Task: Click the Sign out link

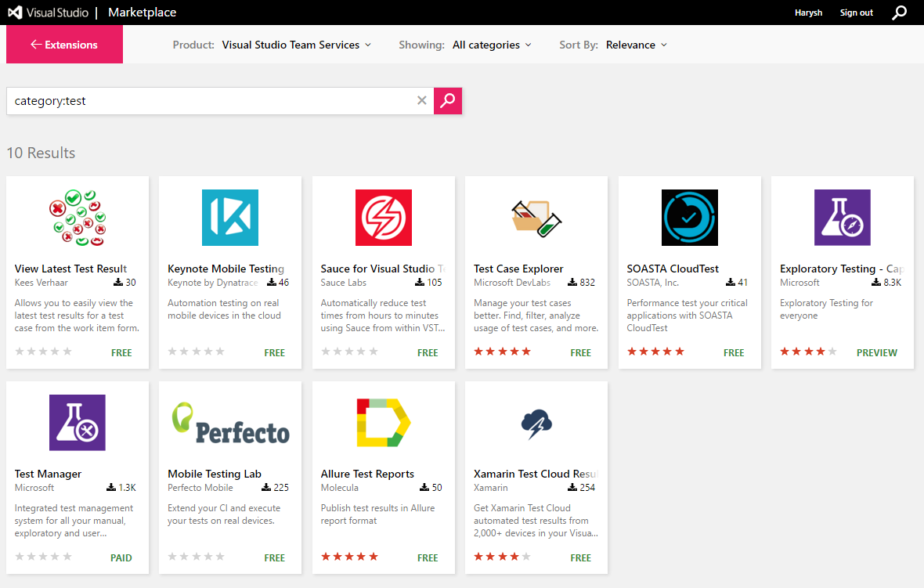Action: [x=856, y=13]
